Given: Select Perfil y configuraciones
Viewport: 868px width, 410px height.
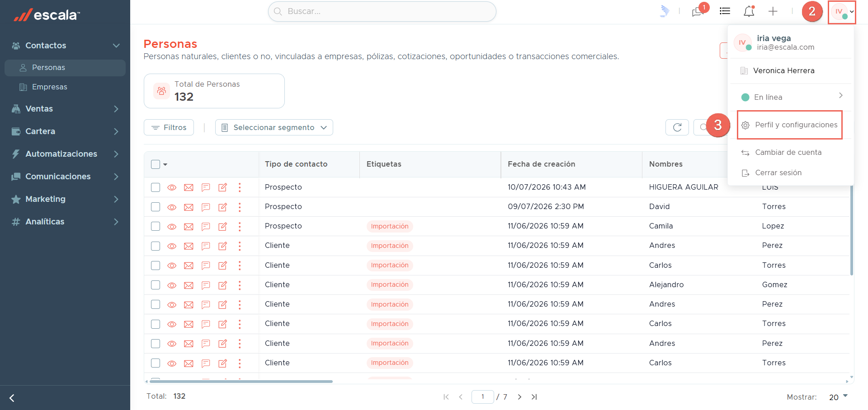Looking at the screenshot, I should pos(790,125).
